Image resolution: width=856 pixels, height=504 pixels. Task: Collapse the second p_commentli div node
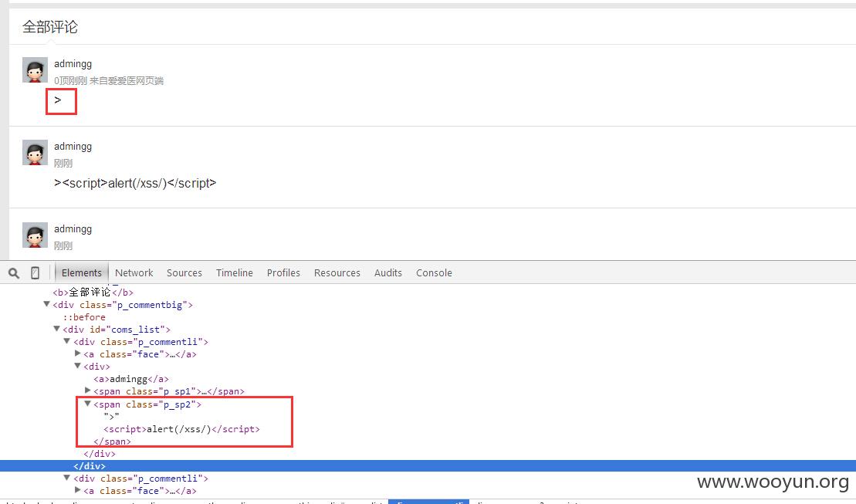[67, 478]
